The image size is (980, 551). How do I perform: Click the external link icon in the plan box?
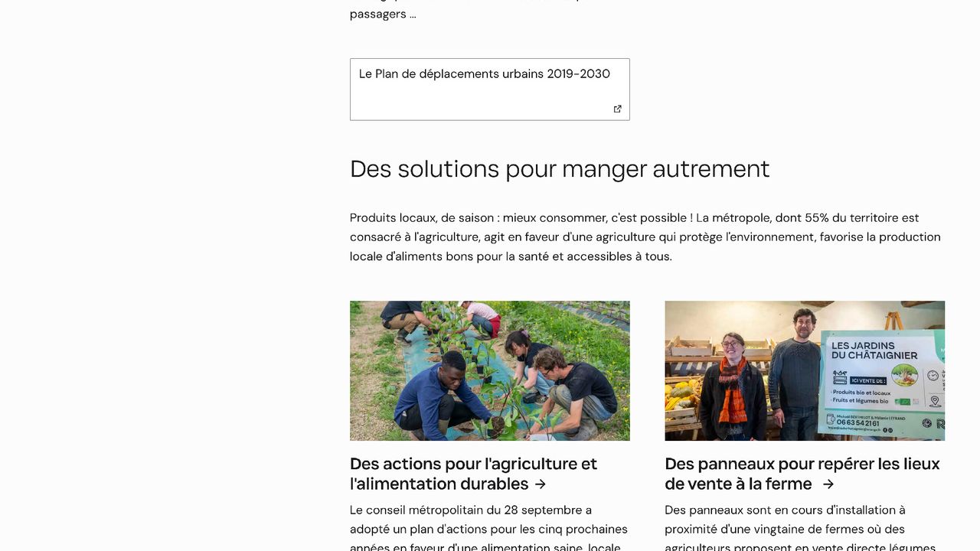[618, 109]
